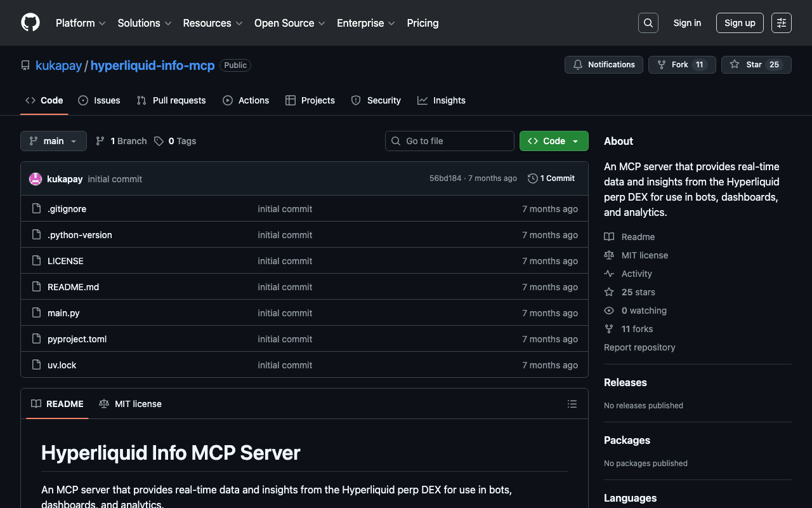Screen dimensions: 812x508
Task: Open the green Code dropdown
Action: 553,141
